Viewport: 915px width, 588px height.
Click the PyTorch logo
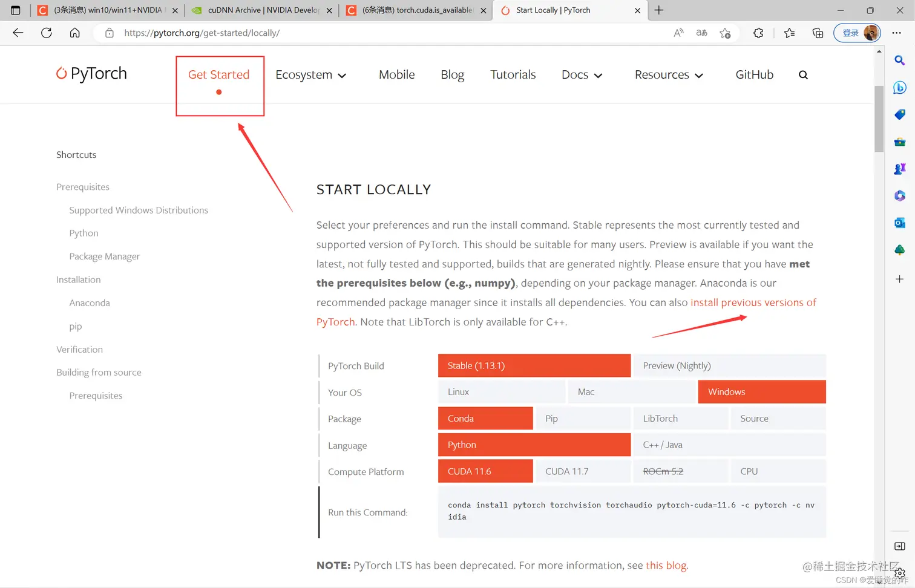91,73
